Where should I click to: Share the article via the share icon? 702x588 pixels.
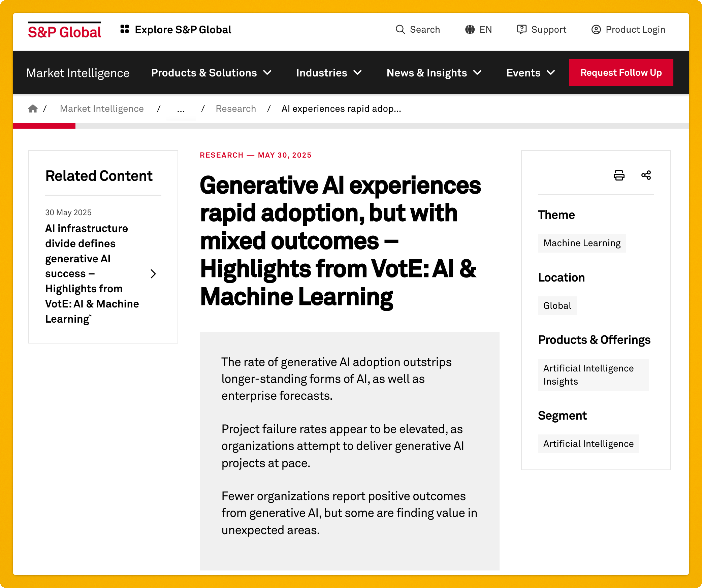pyautogui.click(x=646, y=175)
